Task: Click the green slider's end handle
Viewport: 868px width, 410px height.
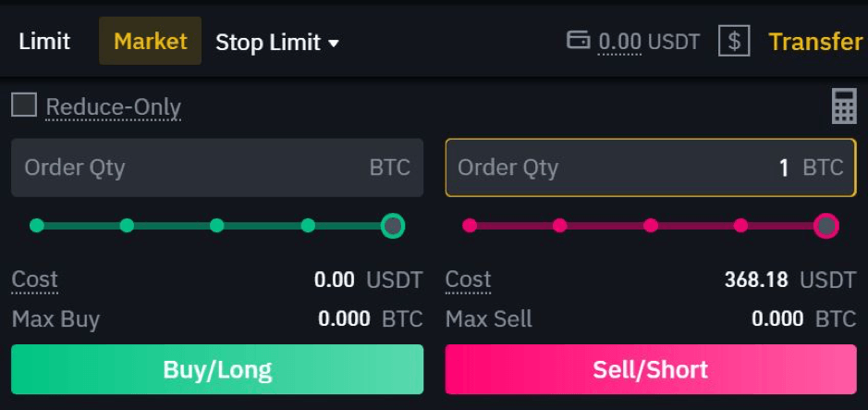Action: click(x=393, y=226)
